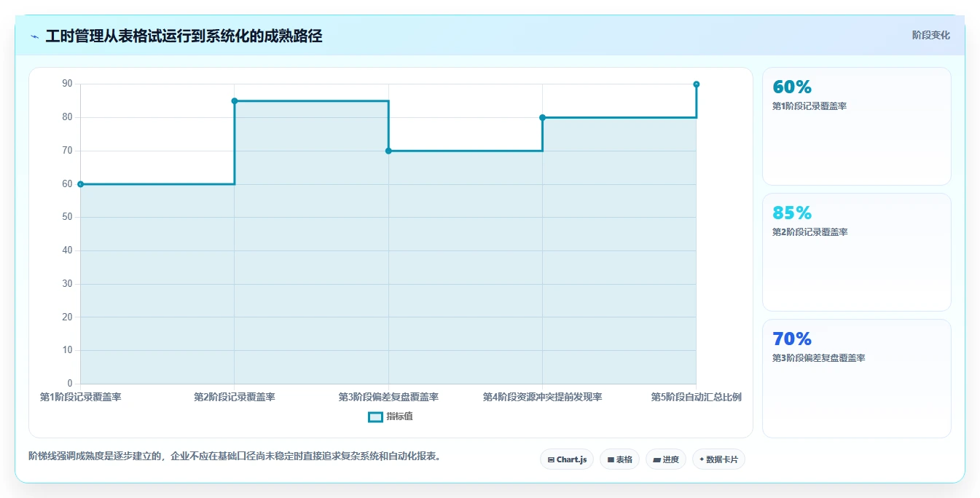Click the 70% stat card value

[792, 339]
